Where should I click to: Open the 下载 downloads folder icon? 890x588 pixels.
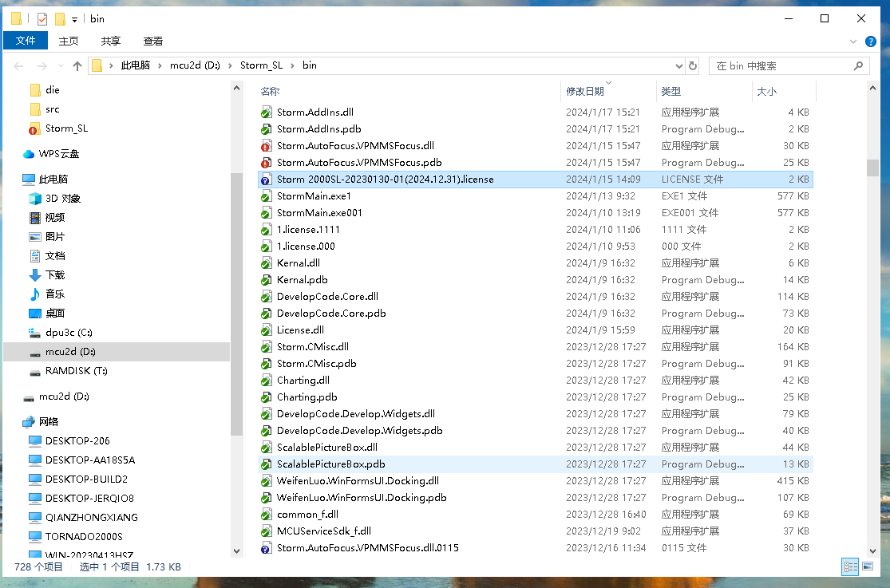click(x=34, y=275)
